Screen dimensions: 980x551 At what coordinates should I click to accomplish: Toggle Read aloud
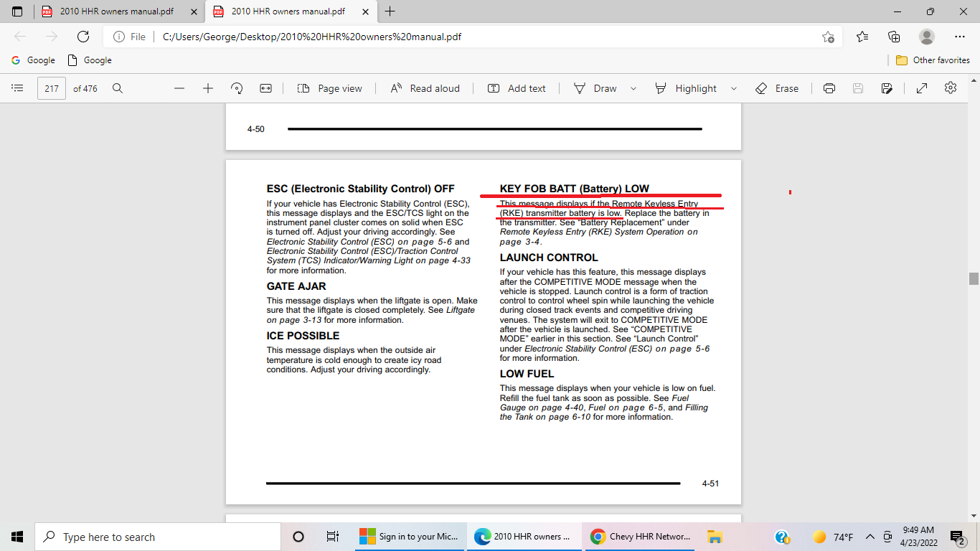coord(425,88)
